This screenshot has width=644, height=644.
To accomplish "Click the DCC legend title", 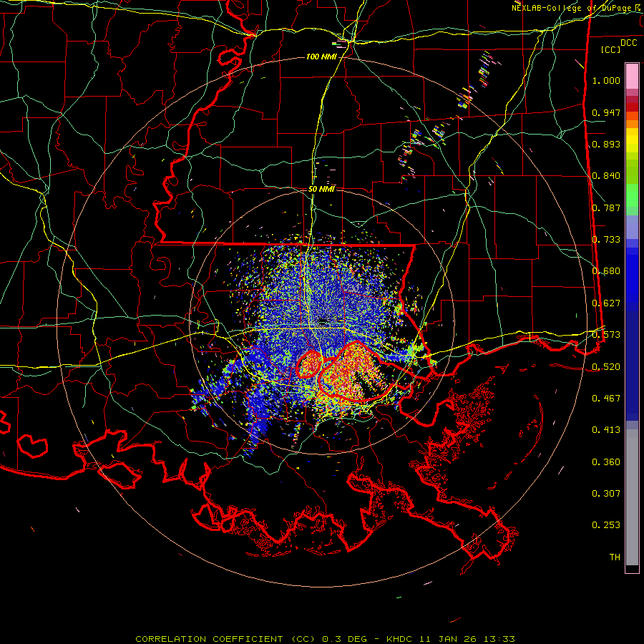I will click(x=628, y=43).
